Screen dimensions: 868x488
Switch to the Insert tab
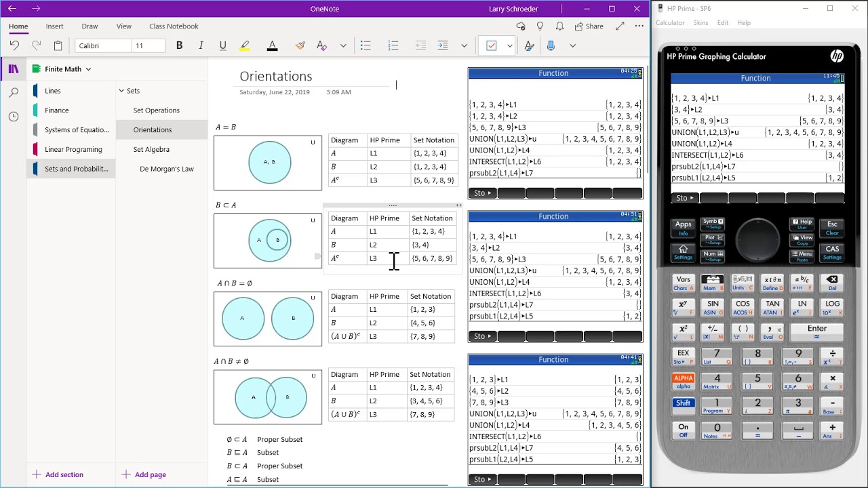point(54,26)
